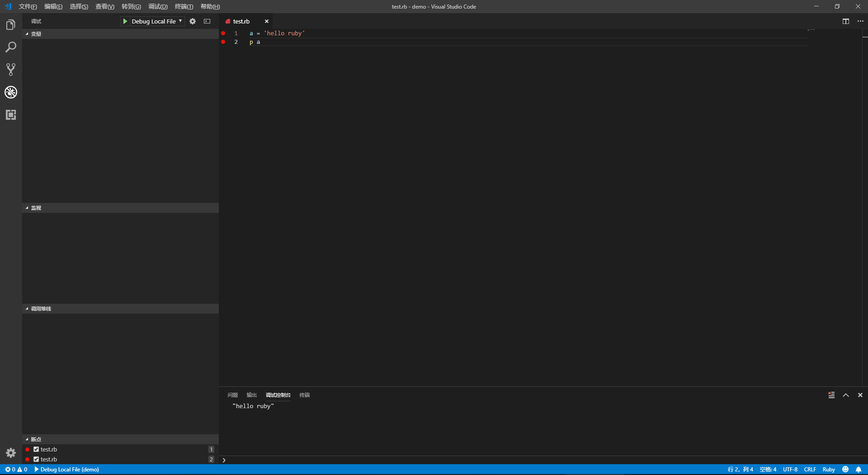Click the errors and warnings count in status bar
The width and height of the screenshot is (868, 475).
[x=16, y=470]
